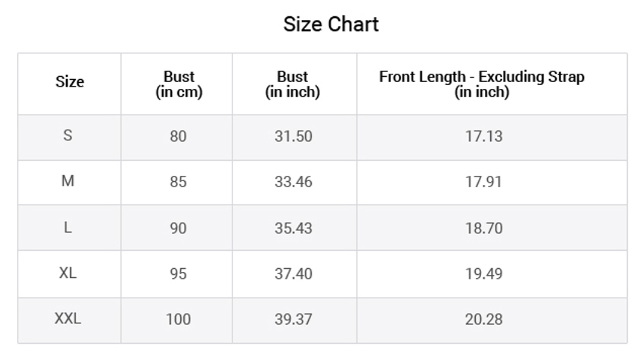The width and height of the screenshot is (644, 360).
Task: Click the M size row label
Action: pyautogui.click(x=68, y=181)
